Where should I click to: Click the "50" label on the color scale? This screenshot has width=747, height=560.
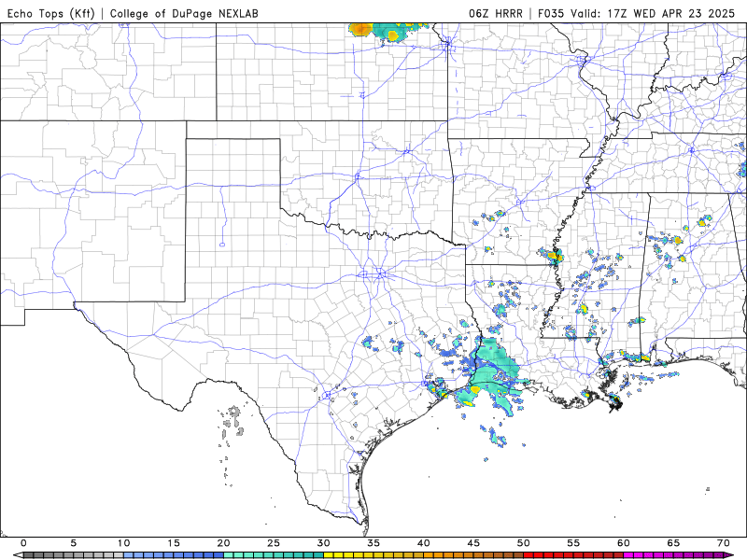[524, 543]
